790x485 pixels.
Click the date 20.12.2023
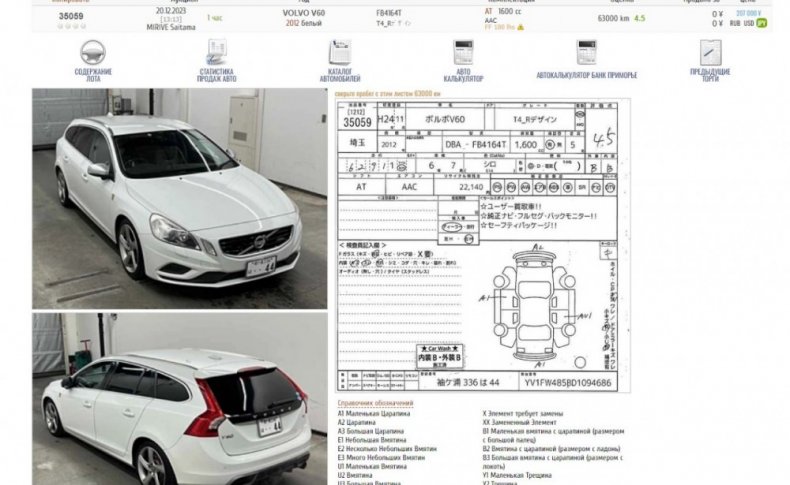pyautogui.click(x=171, y=10)
